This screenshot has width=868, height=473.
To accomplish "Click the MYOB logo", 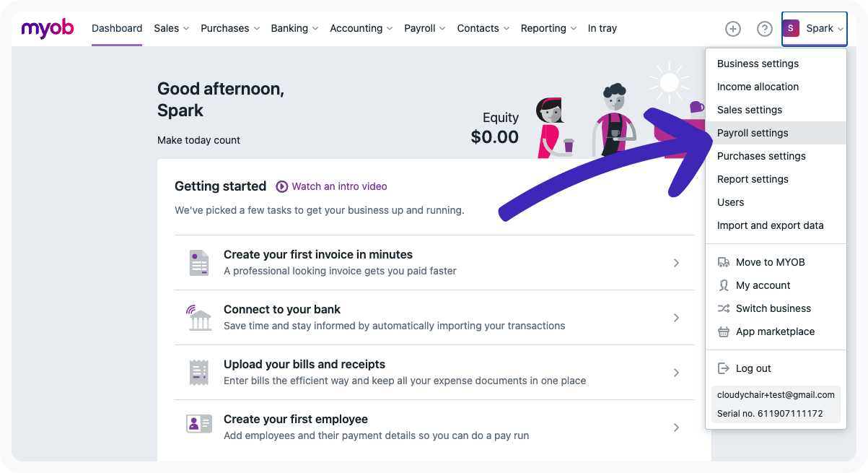I will pos(48,28).
